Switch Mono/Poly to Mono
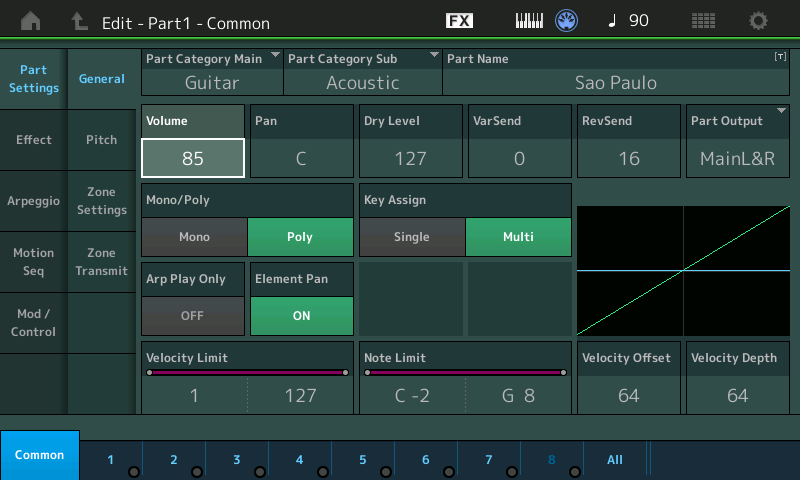Image resolution: width=800 pixels, height=480 pixels. click(x=194, y=237)
